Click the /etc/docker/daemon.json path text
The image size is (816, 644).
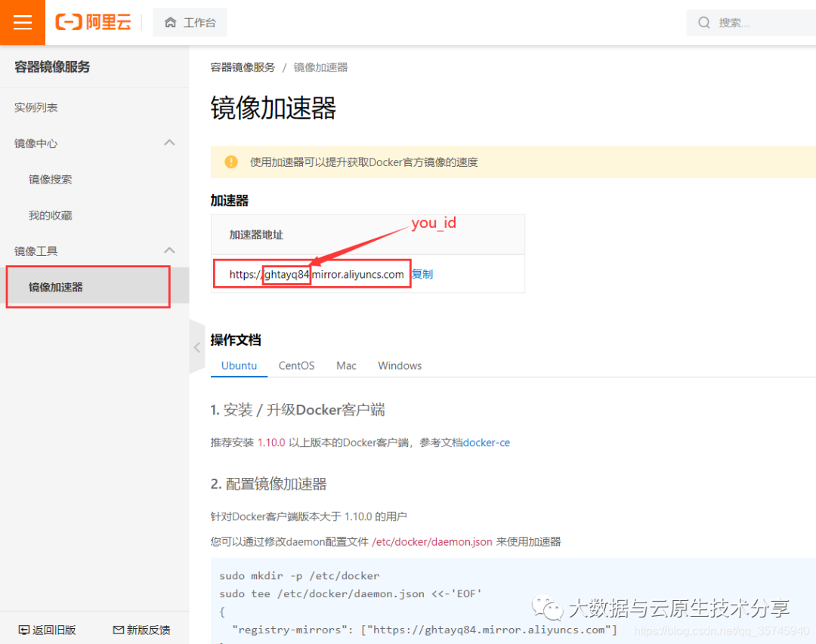point(432,542)
